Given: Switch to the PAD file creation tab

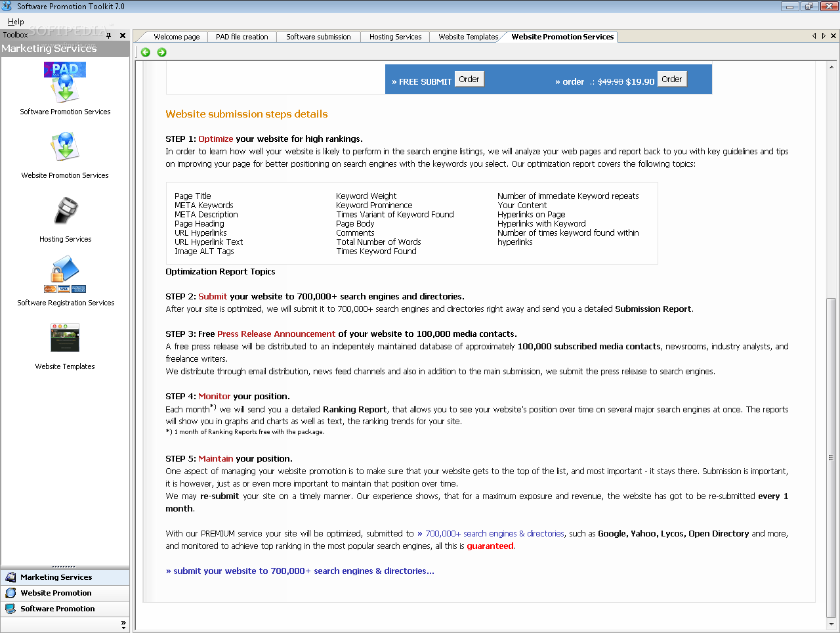Looking at the screenshot, I should (x=242, y=37).
